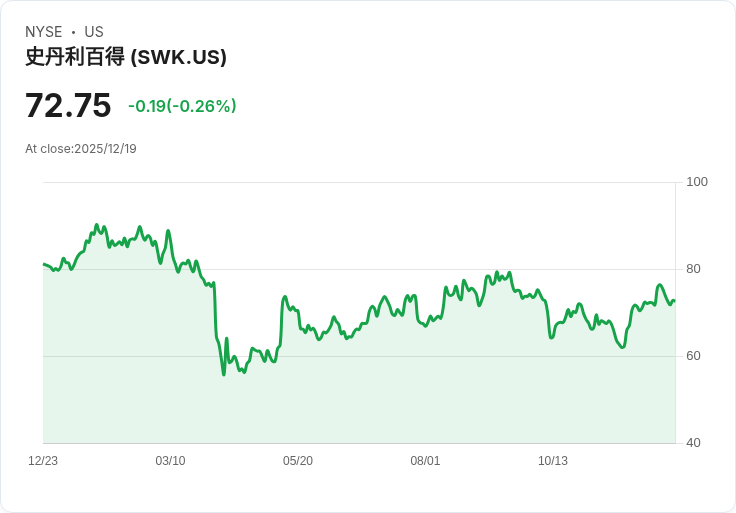Screen dimensions: 736x513
Task: Click the highest peak of the price line
Action: tap(96, 225)
